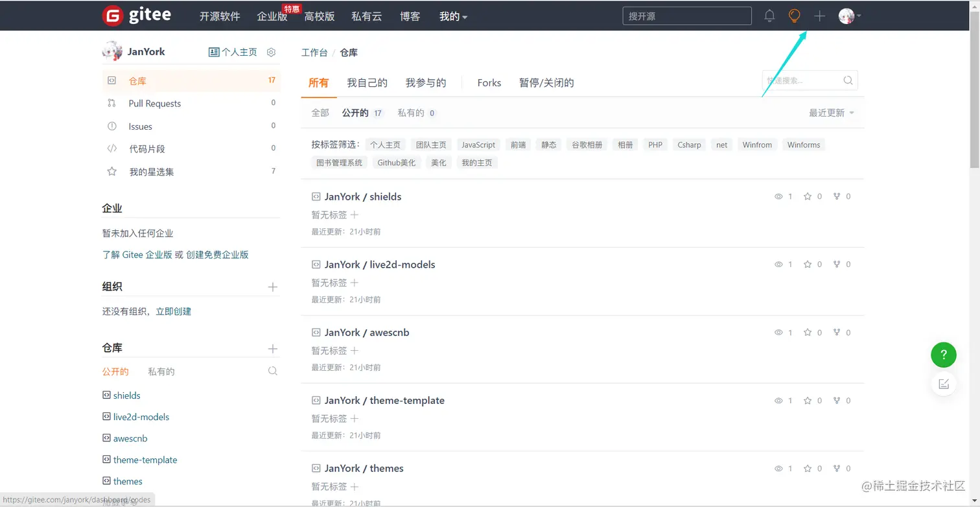Click star icon for JanYork / live2d-models
Viewport: 980px width, 507px height.
[x=808, y=265]
